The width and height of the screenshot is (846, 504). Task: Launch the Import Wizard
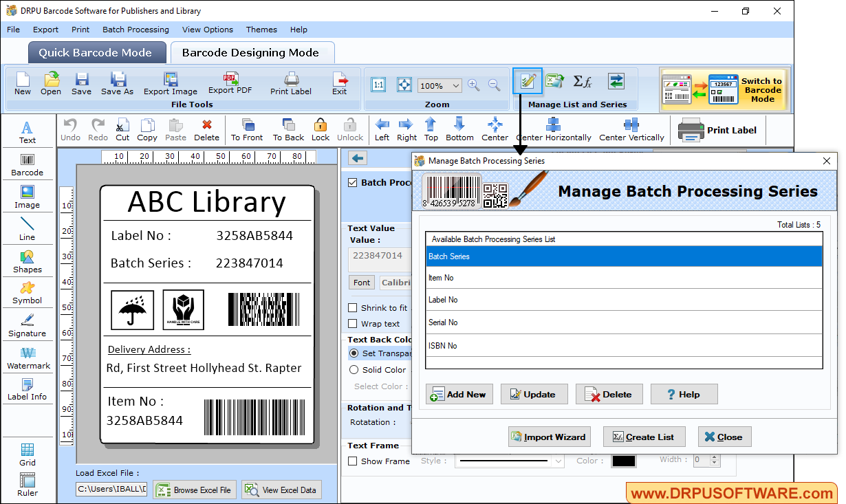[x=549, y=437]
